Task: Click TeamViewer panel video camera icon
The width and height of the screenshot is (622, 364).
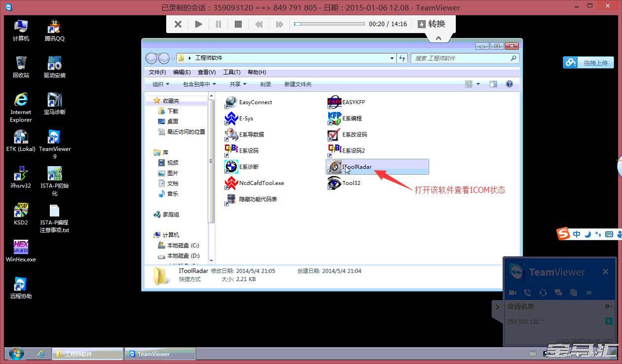Action: coord(512,292)
